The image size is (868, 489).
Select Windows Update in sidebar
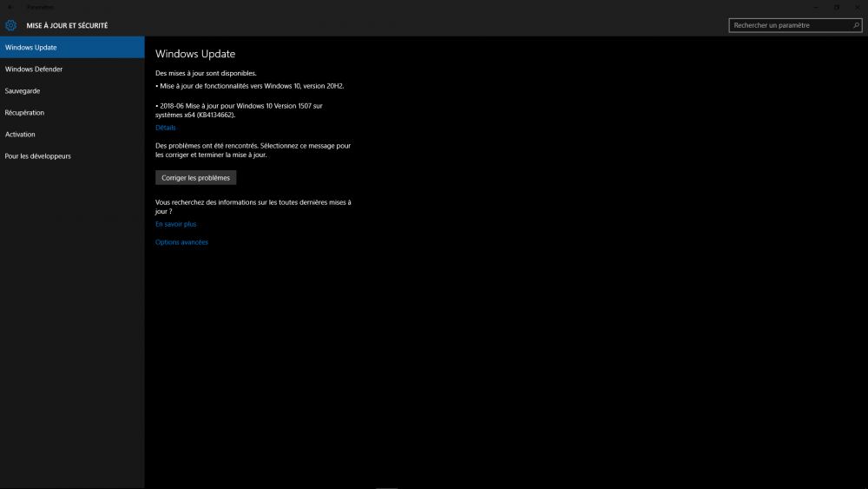[x=72, y=48]
